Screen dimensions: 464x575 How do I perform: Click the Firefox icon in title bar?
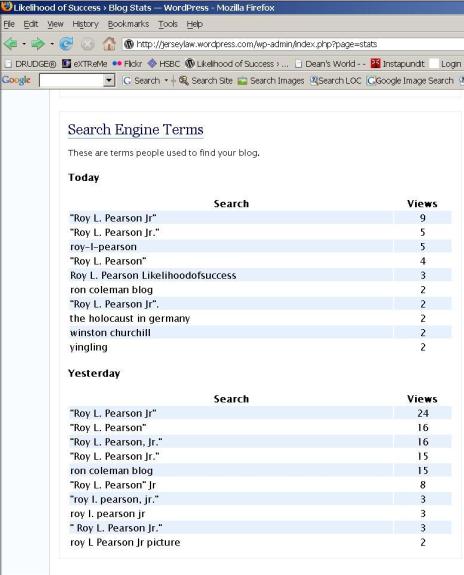click(x=6, y=7)
